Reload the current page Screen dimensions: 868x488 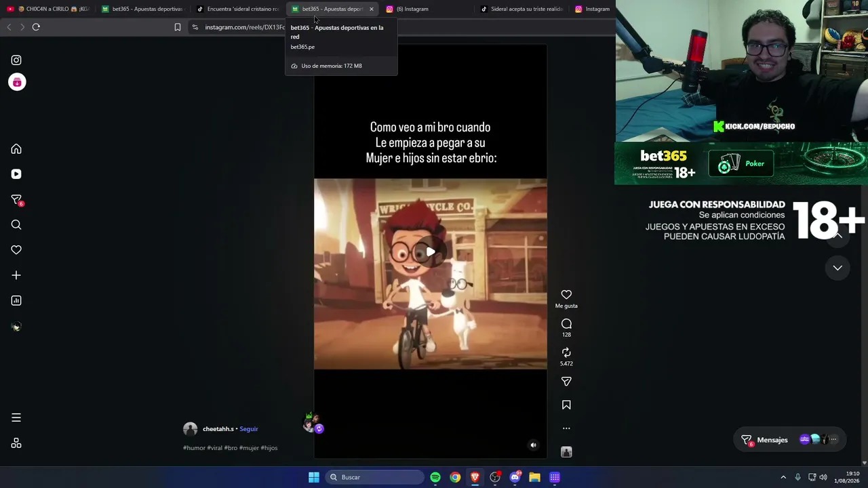tap(36, 27)
